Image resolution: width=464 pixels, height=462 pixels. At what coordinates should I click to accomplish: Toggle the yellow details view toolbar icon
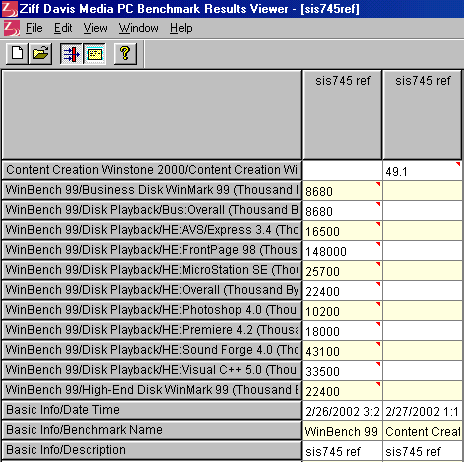coord(95,53)
